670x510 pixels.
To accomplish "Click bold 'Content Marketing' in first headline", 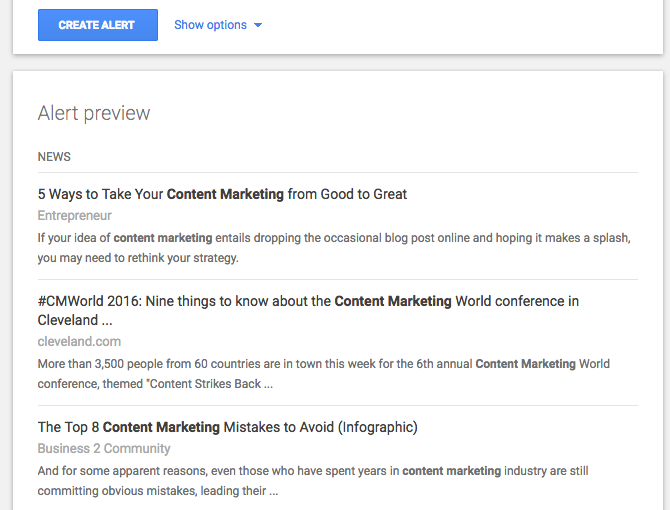I will 225,194.
